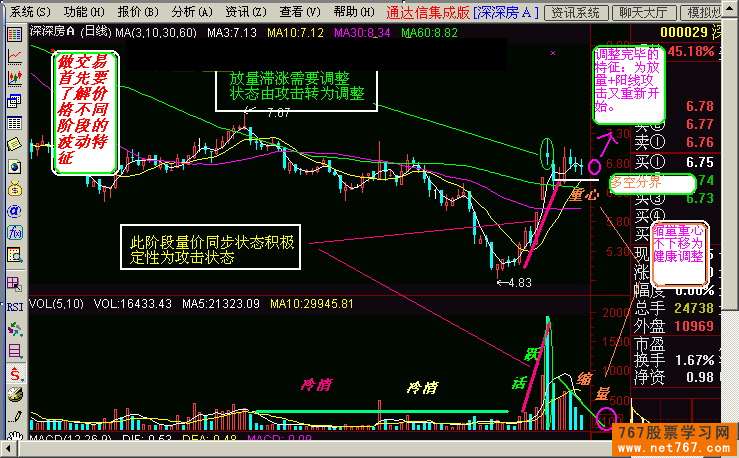Click the globe icon in left sidebar
The height and width of the screenshot is (458, 739).
coord(14,167)
